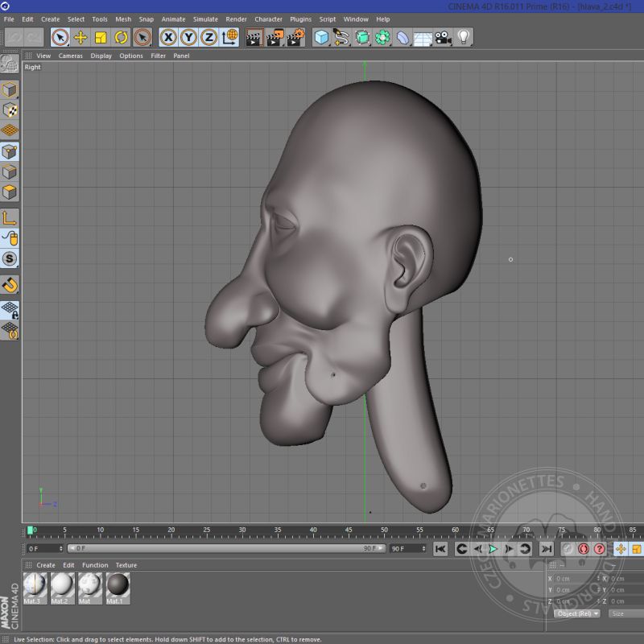Select the Move tool in top toolbar
The image size is (644, 644).
[80, 37]
